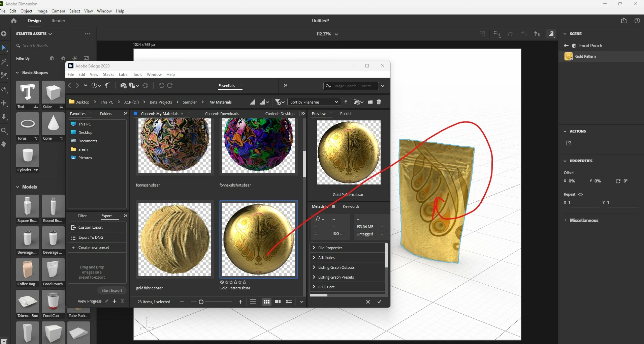Click the Metadata panel horizontal scrollbar
Viewport: 644px width, 344px height.
pos(319,295)
